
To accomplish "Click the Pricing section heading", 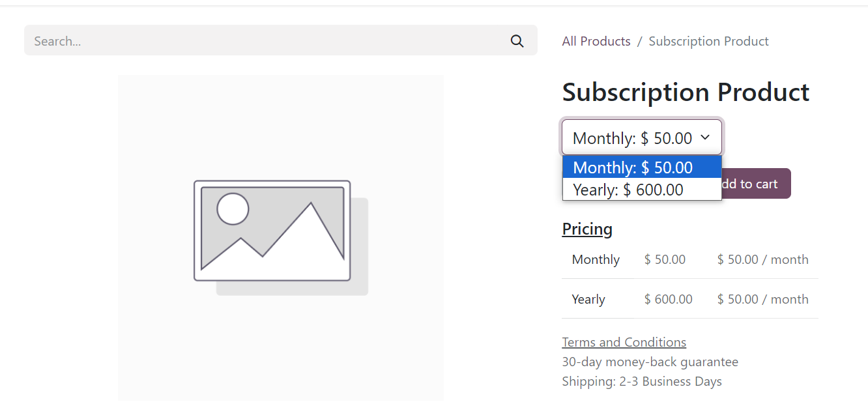I will 587,229.
